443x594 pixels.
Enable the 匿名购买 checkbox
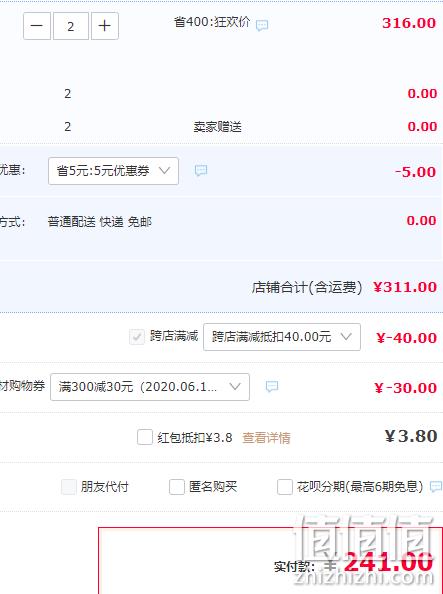177,487
